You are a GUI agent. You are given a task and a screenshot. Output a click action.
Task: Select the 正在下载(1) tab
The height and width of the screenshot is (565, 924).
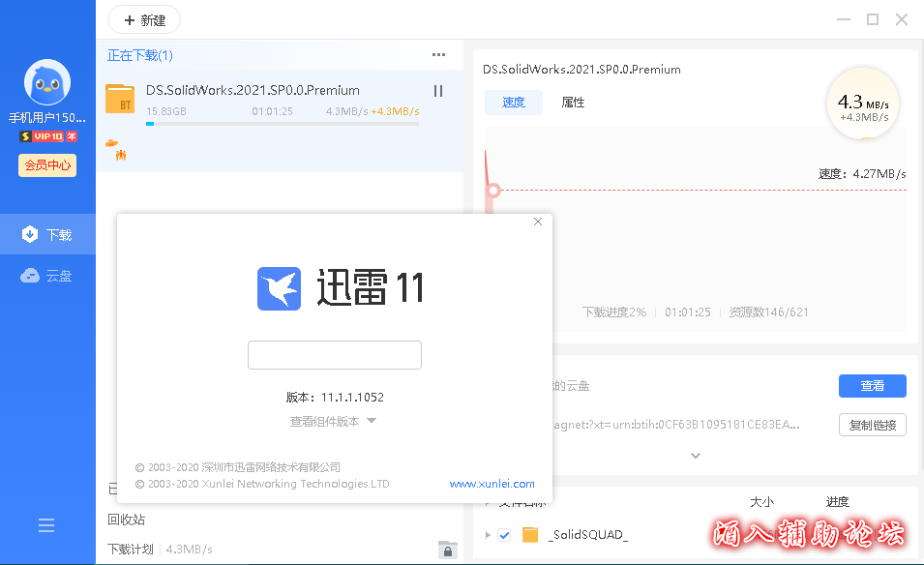coord(138,54)
